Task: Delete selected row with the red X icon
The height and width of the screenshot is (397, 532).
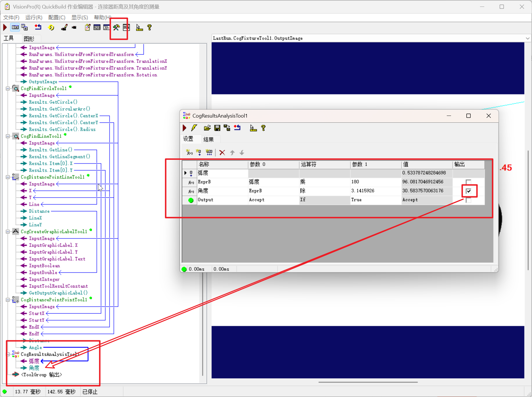Action: pos(222,152)
